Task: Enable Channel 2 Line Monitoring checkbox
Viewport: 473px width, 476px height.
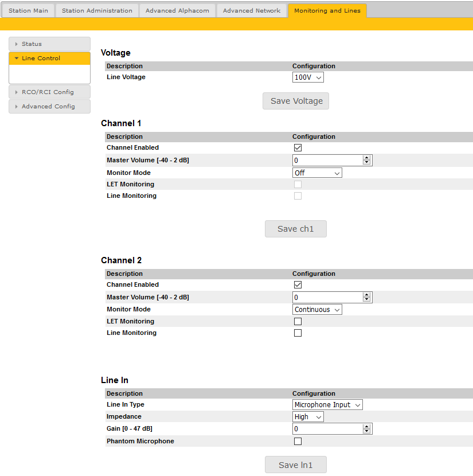Action: click(298, 333)
